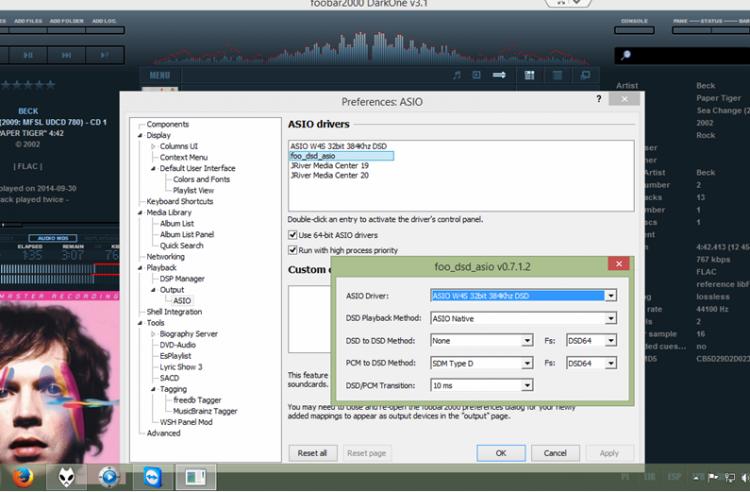Click the Action Center flag tray icon
750x492 pixels.
[x=713, y=477]
